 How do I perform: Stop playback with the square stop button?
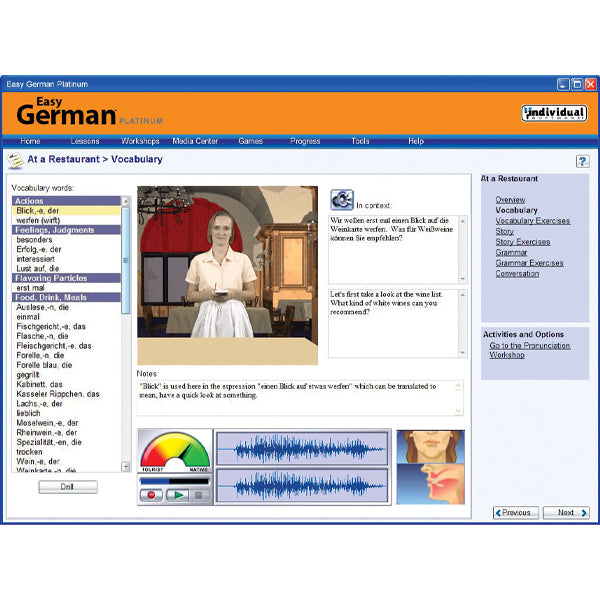tap(199, 495)
